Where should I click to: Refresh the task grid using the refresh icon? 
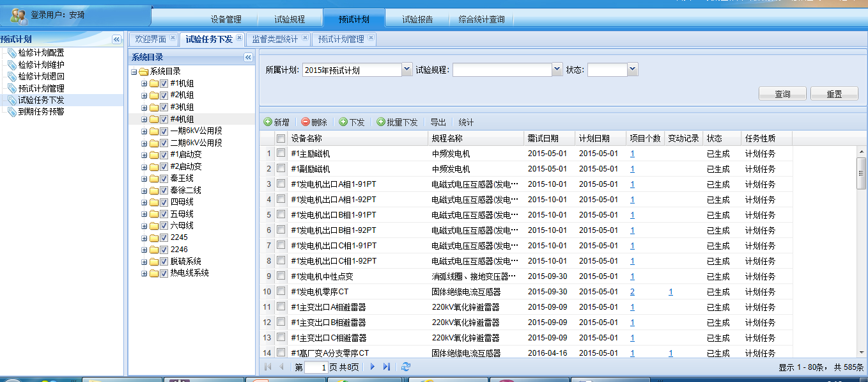pyautogui.click(x=405, y=367)
